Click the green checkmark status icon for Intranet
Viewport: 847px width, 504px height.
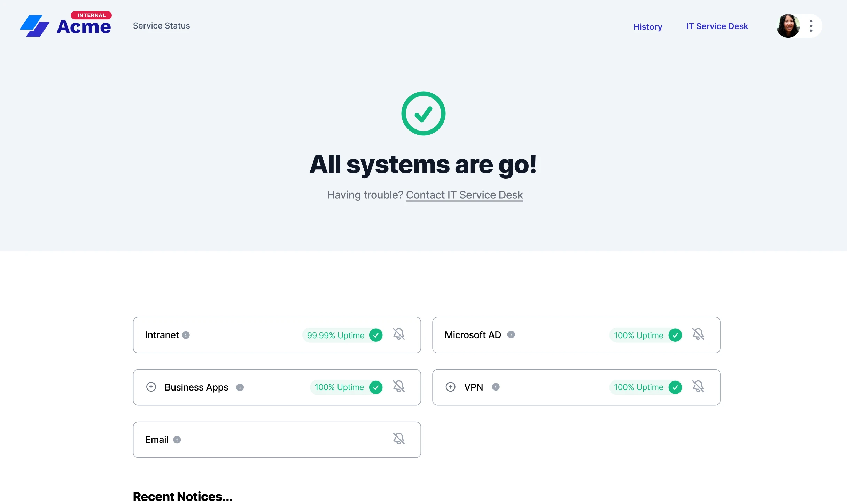[376, 335]
